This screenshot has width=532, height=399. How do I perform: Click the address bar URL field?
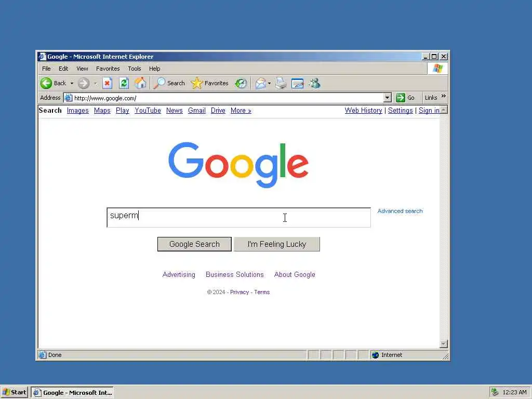point(228,98)
